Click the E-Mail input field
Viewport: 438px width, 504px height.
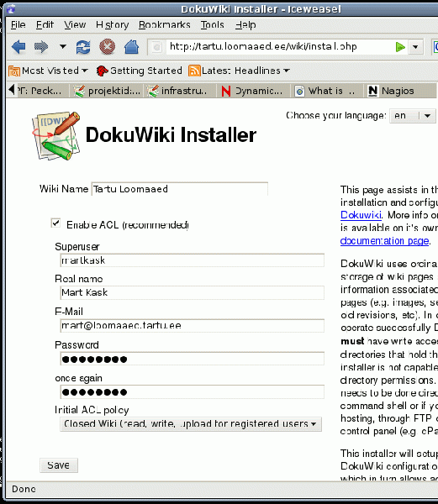[192, 326]
